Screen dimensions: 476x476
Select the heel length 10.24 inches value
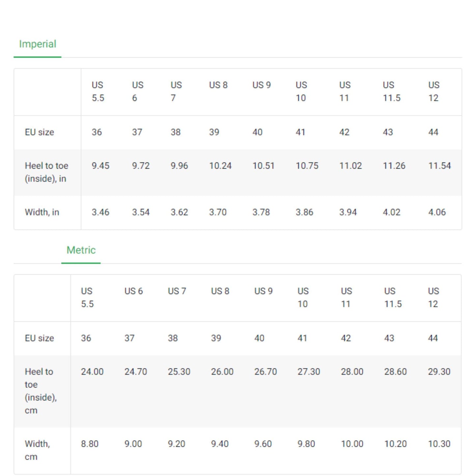pos(221,166)
